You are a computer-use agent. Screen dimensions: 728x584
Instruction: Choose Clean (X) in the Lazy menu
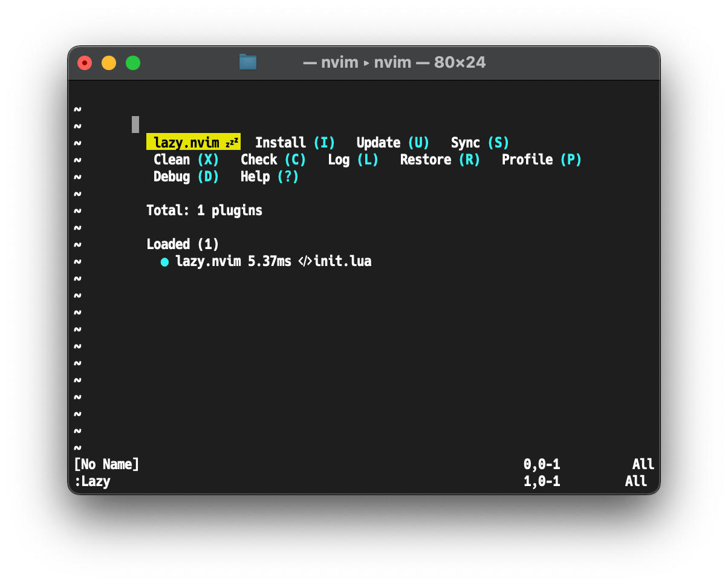[x=186, y=160]
